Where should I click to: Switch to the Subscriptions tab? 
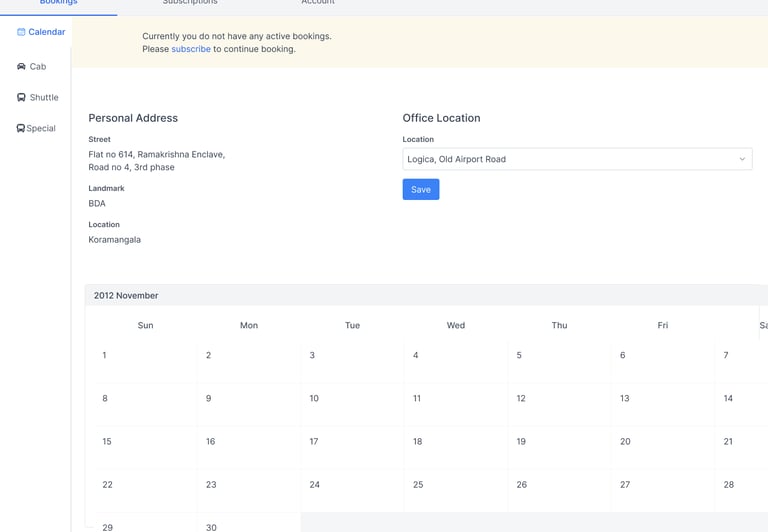190,4
